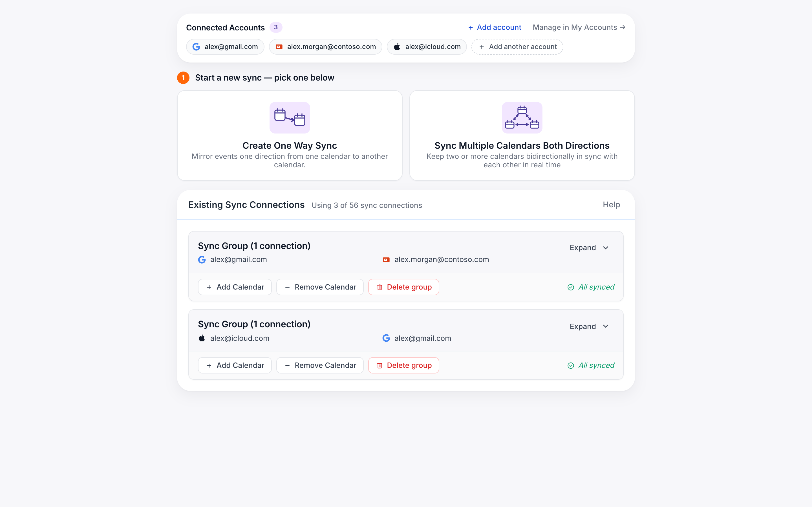Image resolution: width=812 pixels, height=507 pixels.
Task: Click the Outlook icon in first sync group
Action: point(386,259)
